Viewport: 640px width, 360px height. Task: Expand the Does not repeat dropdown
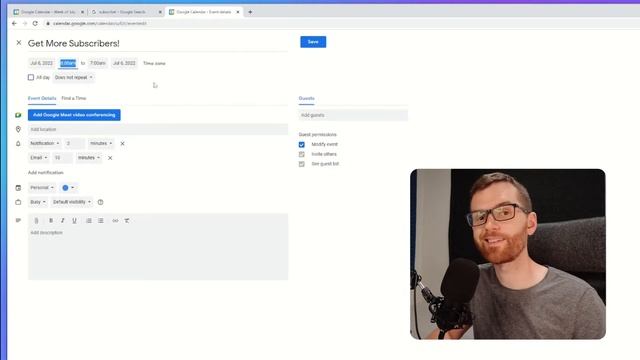tap(73, 77)
